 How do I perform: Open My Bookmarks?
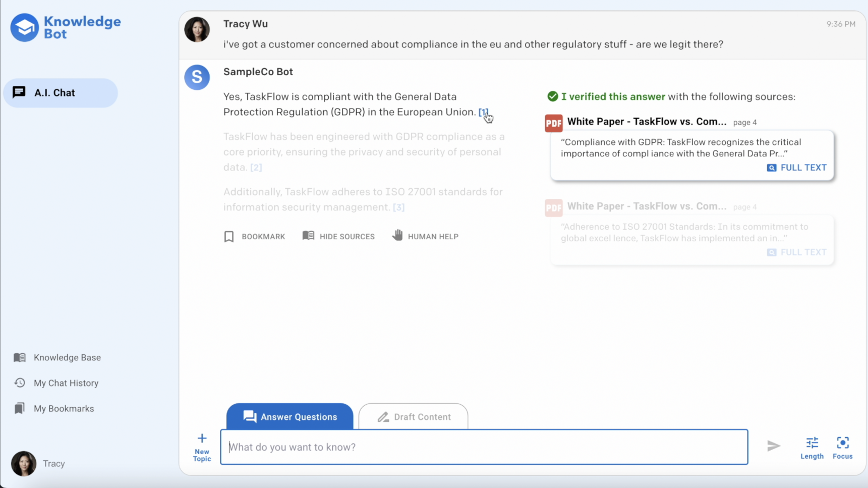point(53,409)
